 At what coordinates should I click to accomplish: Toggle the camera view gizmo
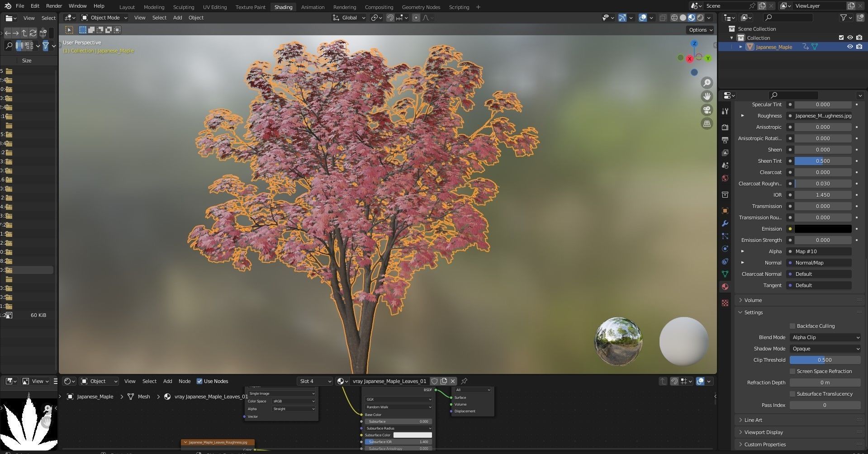707,110
